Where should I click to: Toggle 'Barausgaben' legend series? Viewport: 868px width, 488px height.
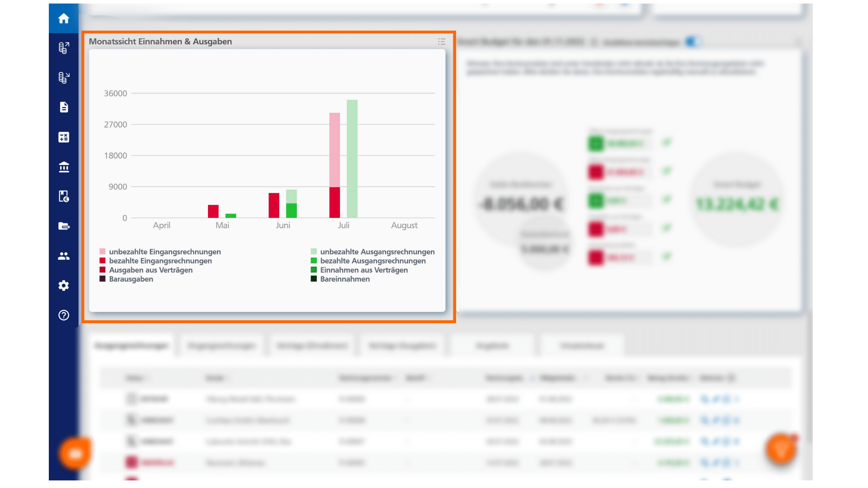127,279
